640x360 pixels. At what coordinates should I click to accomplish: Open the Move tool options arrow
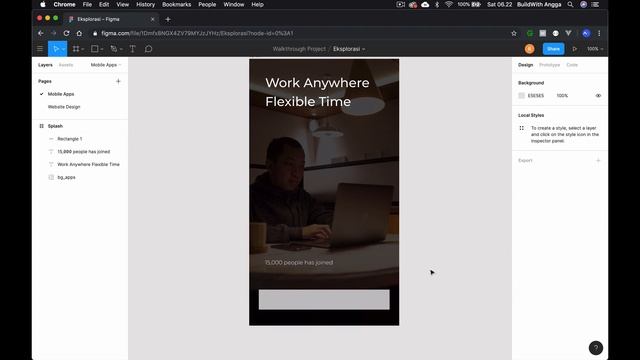pos(63,49)
